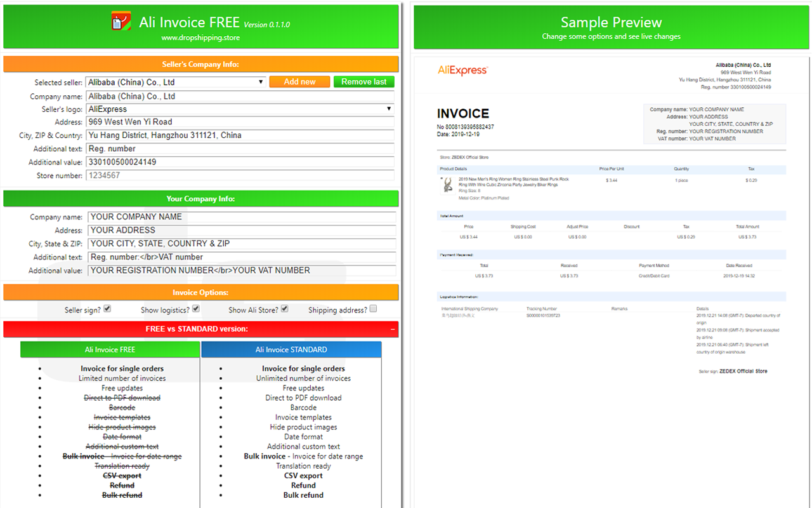This screenshot has height=508, width=812.
Task: Toggle the Seller sign checkbox
Action: pos(107,309)
